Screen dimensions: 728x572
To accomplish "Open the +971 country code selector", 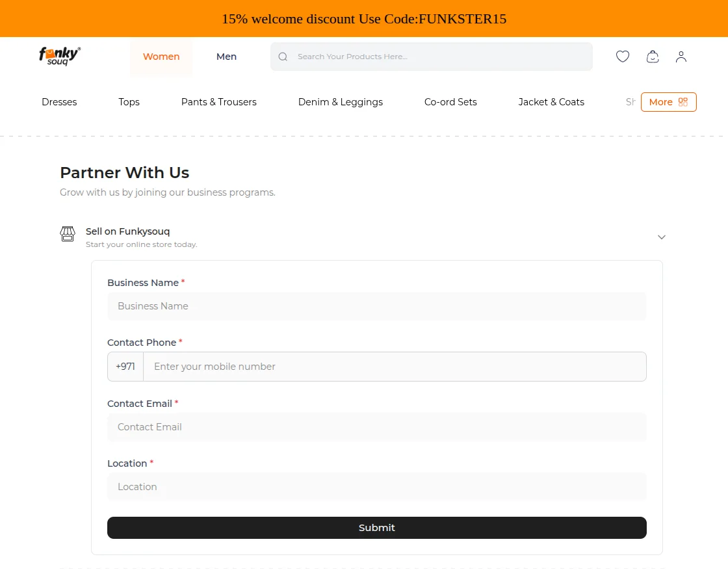I will 125,367.
